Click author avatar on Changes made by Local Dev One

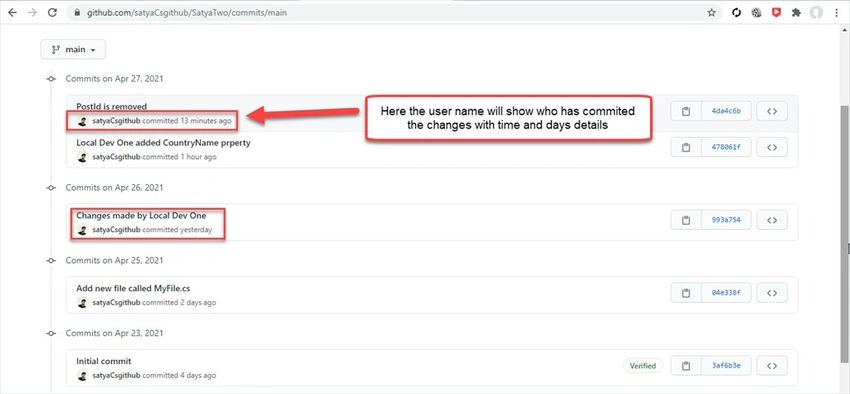82,230
